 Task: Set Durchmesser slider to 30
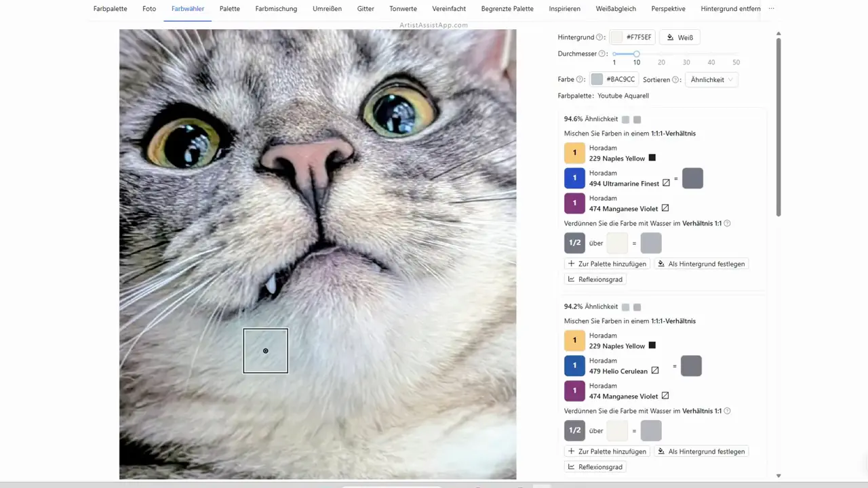coord(686,54)
